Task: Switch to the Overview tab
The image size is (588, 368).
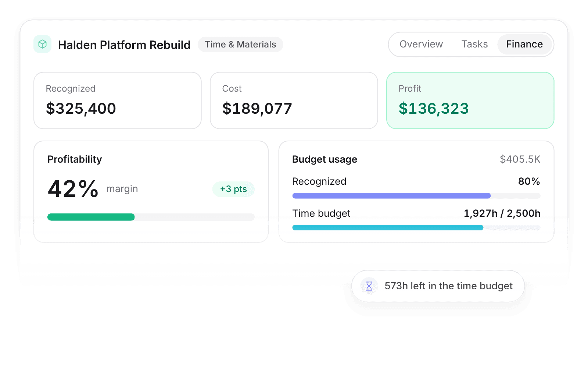Action: [x=421, y=44]
